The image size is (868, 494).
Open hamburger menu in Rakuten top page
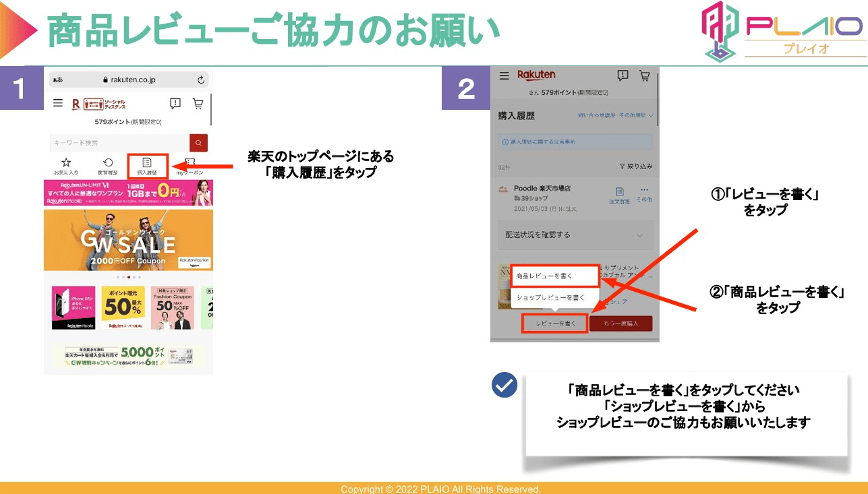pyautogui.click(x=58, y=103)
